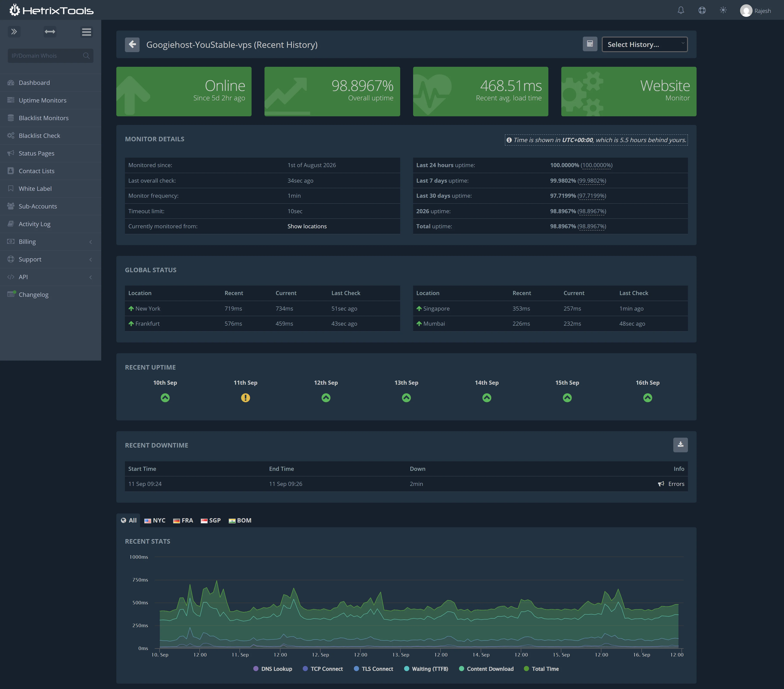
Task: Open Sub-Accounts page
Action: click(x=51, y=206)
